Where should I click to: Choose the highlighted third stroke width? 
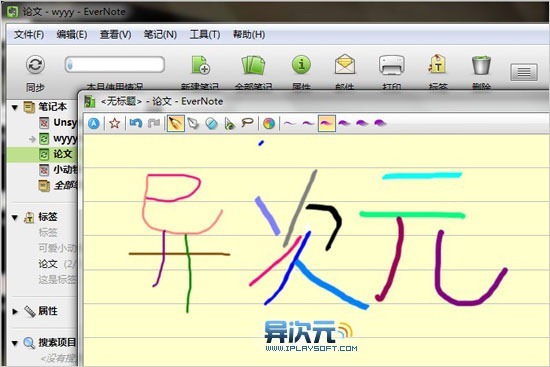327,124
